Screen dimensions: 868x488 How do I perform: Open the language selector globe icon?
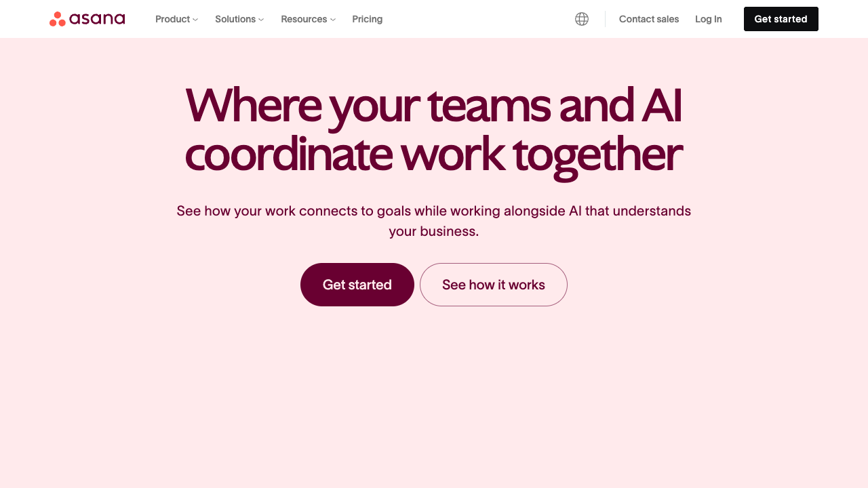pyautogui.click(x=582, y=19)
